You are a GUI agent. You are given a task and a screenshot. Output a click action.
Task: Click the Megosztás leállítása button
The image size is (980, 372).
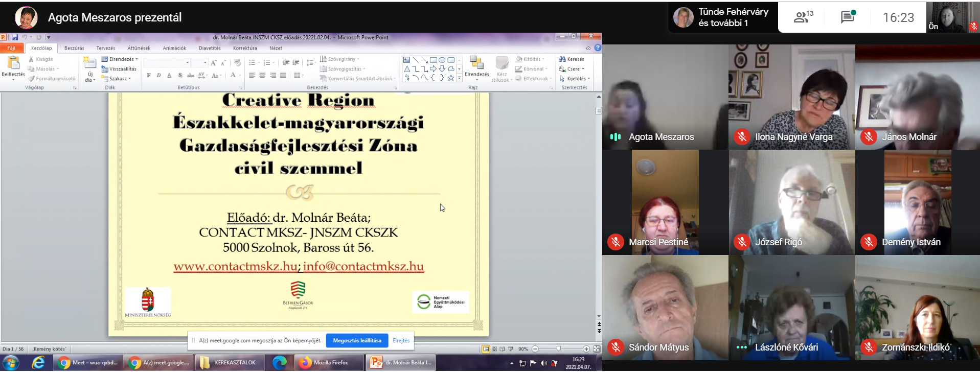tap(357, 340)
